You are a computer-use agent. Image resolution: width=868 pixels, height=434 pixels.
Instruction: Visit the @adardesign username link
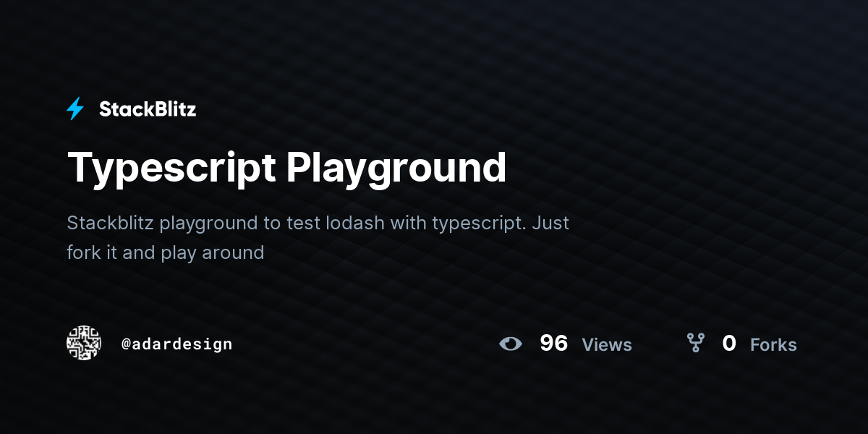tap(177, 344)
